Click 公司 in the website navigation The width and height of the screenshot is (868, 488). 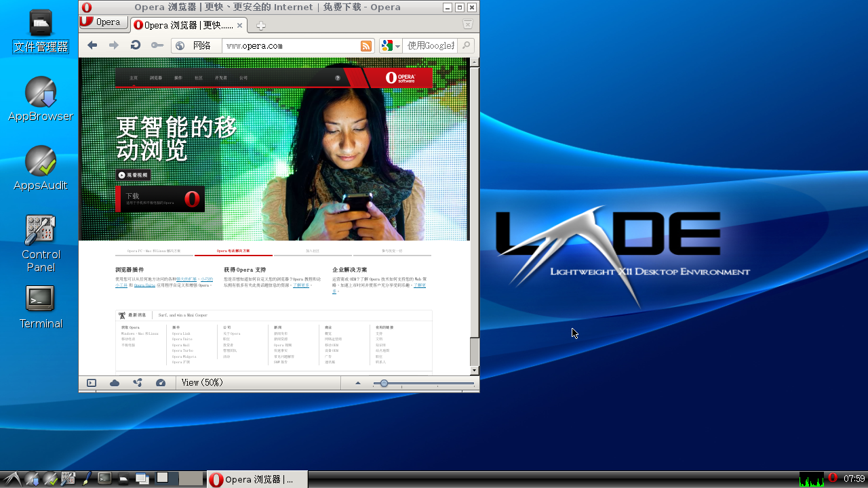pyautogui.click(x=243, y=78)
